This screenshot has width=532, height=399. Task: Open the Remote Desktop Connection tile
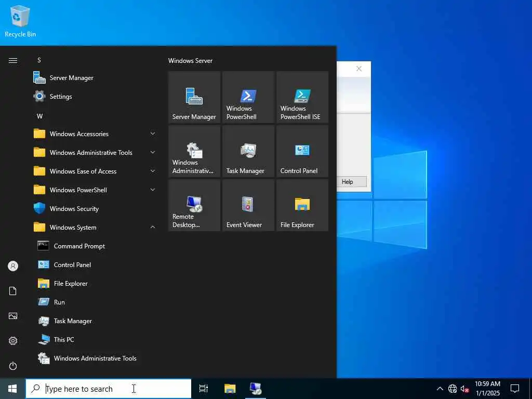coord(194,205)
